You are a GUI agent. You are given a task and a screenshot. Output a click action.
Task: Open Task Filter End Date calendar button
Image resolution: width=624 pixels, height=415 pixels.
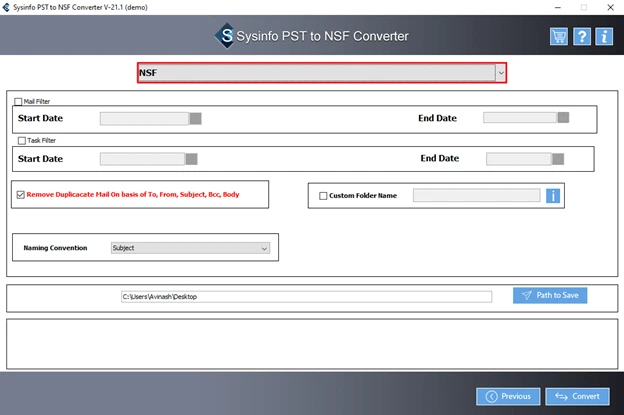point(558,159)
